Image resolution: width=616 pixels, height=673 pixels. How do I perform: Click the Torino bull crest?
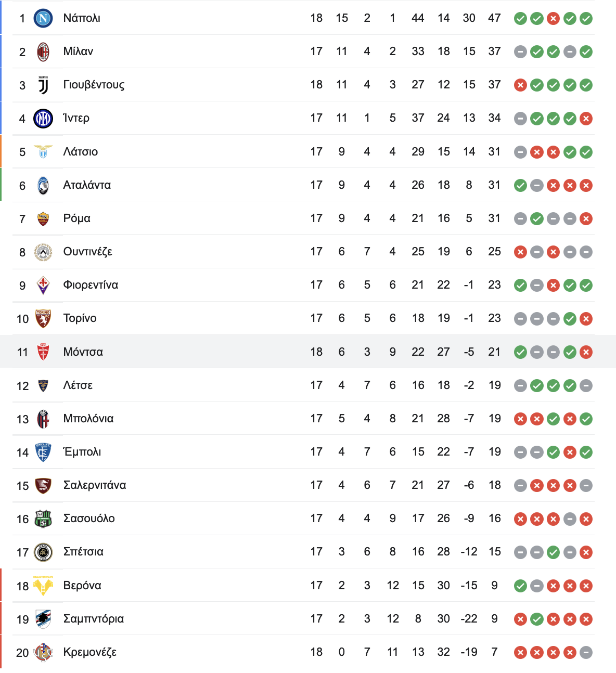click(x=43, y=318)
